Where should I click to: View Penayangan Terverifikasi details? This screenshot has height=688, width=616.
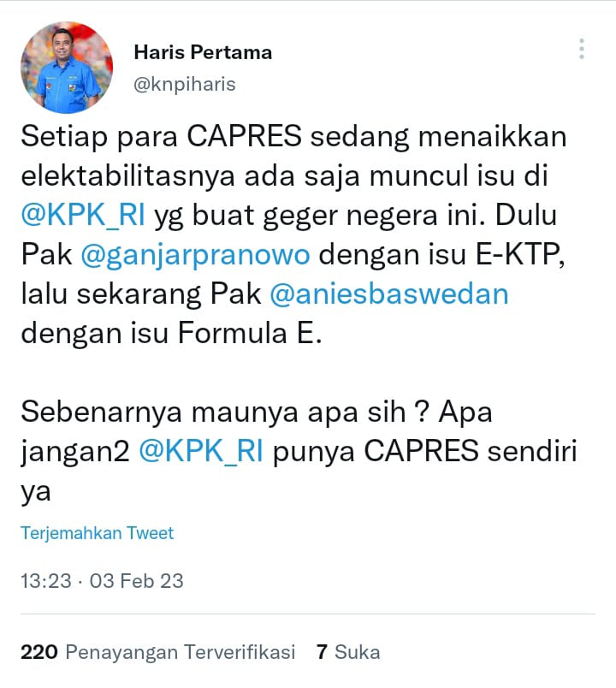coord(181,652)
